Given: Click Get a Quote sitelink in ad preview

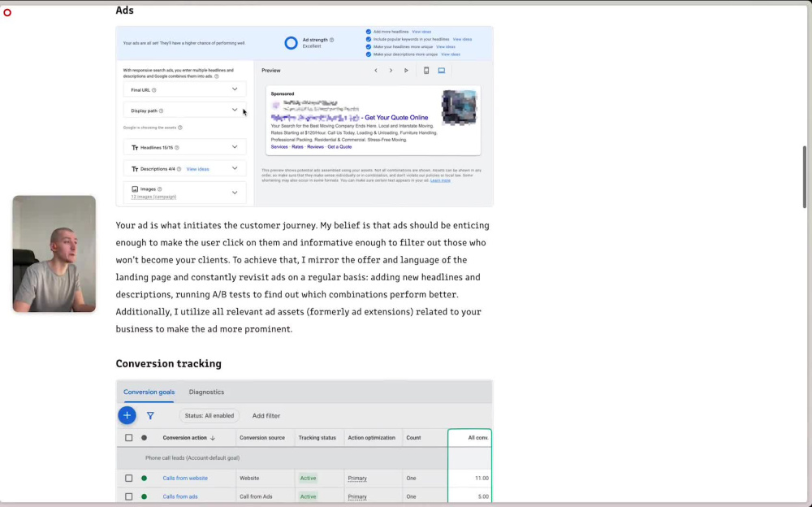Looking at the screenshot, I should pyautogui.click(x=339, y=147).
